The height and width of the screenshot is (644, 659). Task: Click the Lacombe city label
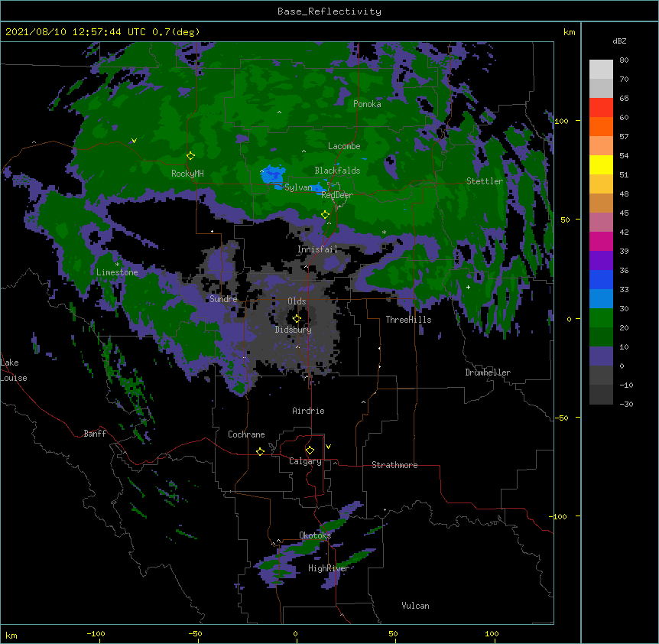click(x=344, y=146)
